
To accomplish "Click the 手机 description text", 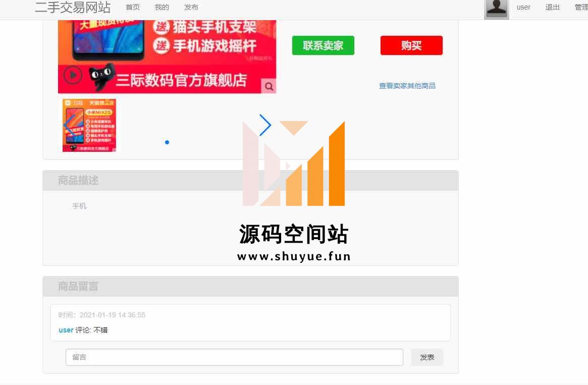I will coord(79,206).
